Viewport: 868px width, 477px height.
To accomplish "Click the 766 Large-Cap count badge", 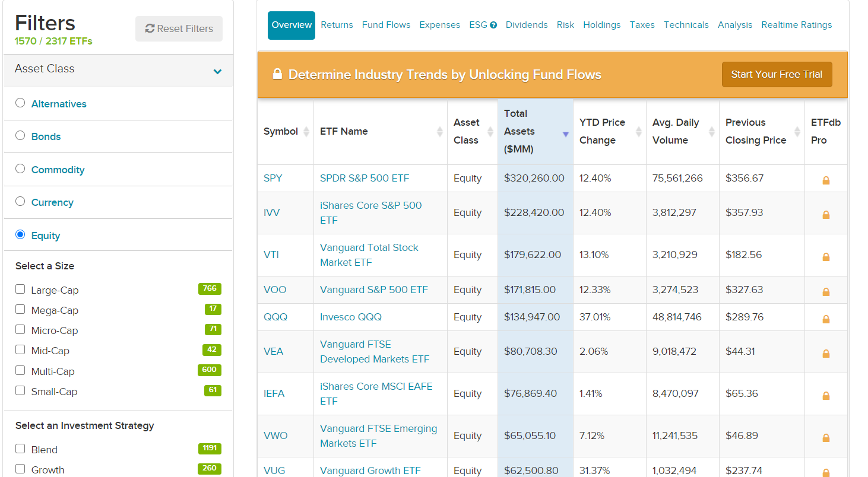I will pyautogui.click(x=210, y=289).
